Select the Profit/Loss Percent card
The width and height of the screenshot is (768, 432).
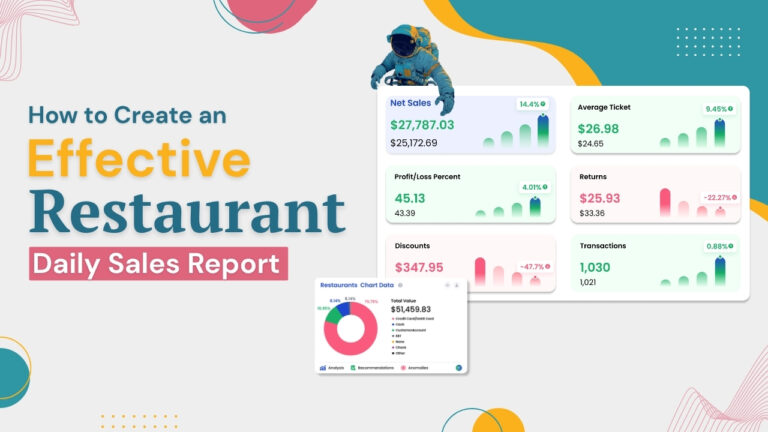[x=470, y=194]
